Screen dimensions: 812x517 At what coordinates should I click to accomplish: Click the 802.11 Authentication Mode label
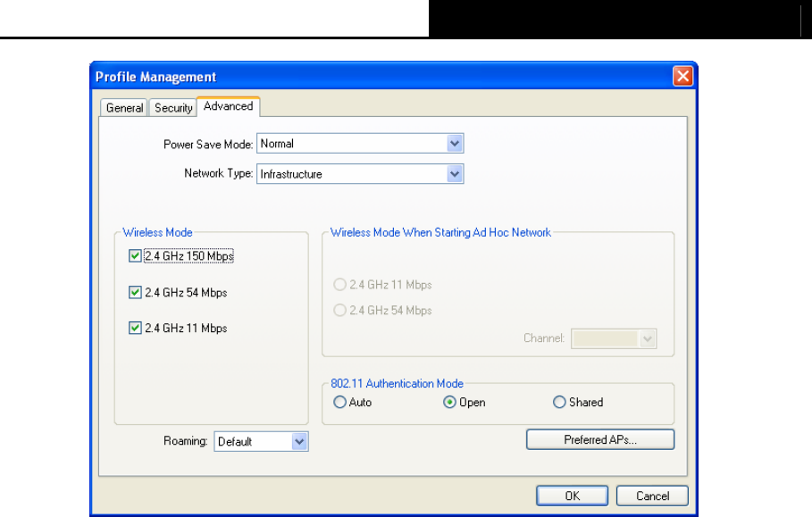pyautogui.click(x=397, y=383)
